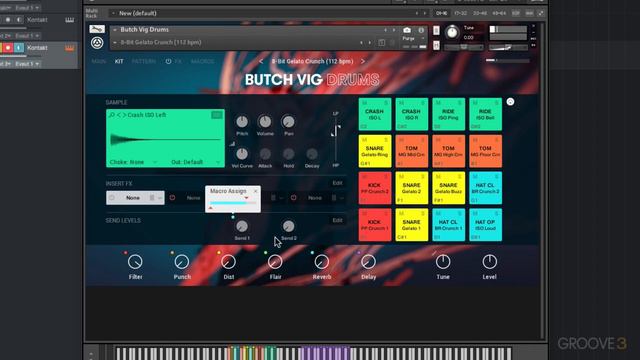This screenshot has width=640, height=360.
Task: Toggle the record button on Kontakt track
Action: point(8,48)
